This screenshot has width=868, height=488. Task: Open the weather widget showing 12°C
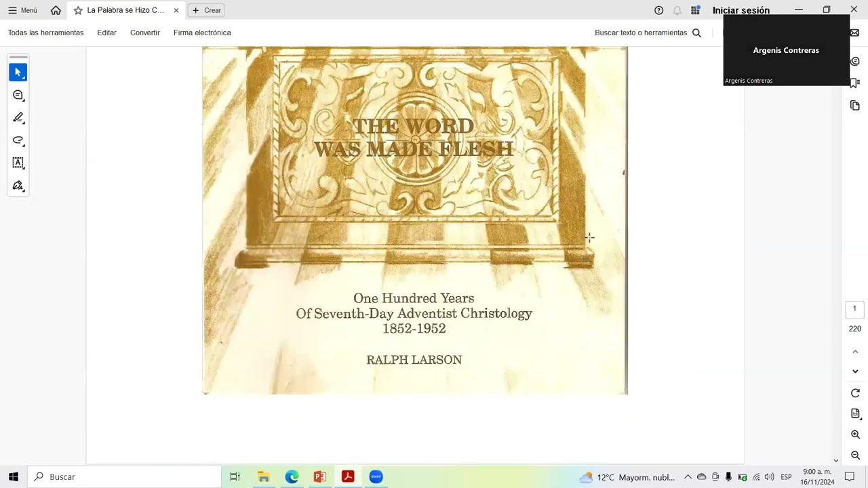tap(627, 477)
